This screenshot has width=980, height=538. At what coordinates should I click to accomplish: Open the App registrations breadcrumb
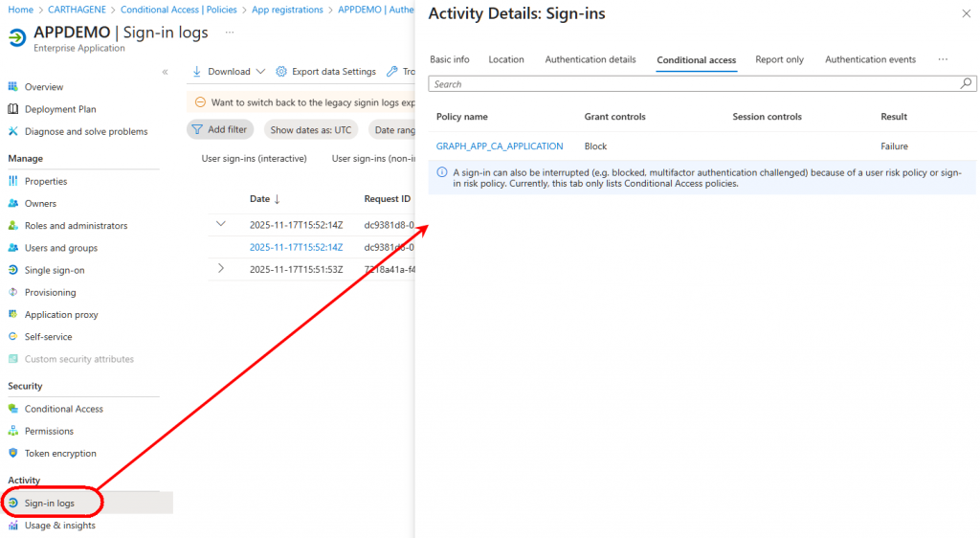[x=287, y=10]
